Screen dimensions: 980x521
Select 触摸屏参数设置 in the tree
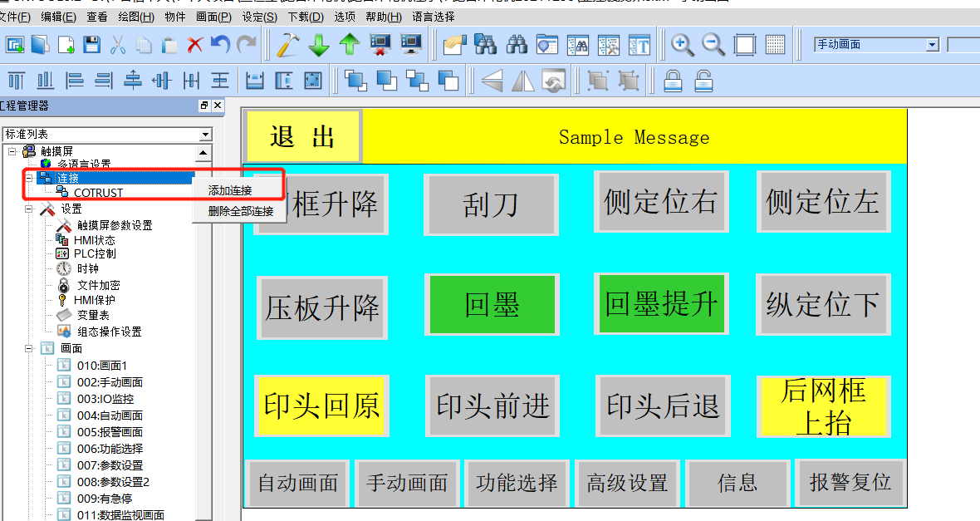pyautogui.click(x=115, y=225)
